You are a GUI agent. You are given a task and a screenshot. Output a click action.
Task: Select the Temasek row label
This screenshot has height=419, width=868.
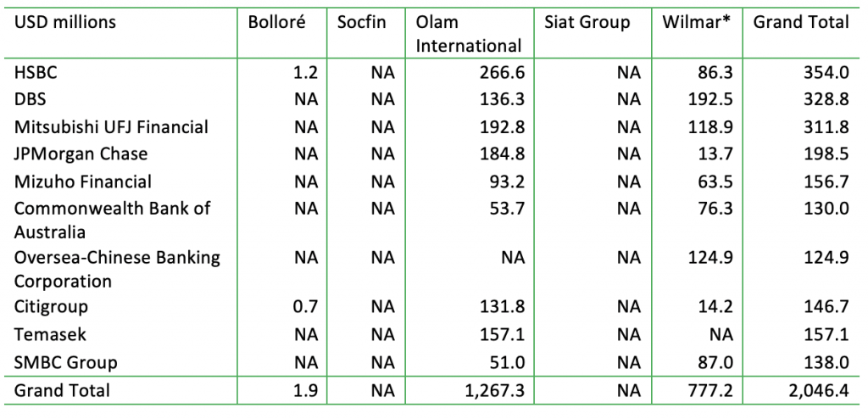coord(50,334)
